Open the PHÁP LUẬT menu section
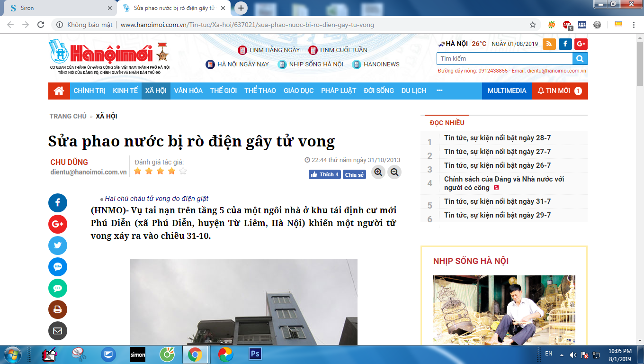The height and width of the screenshot is (364, 644). (339, 91)
